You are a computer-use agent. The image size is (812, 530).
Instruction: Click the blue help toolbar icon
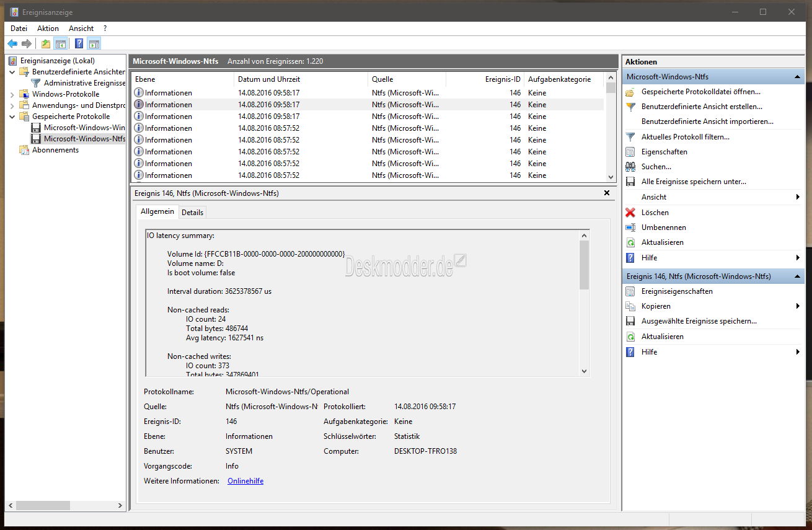pyautogui.click(x=79, y=43)
